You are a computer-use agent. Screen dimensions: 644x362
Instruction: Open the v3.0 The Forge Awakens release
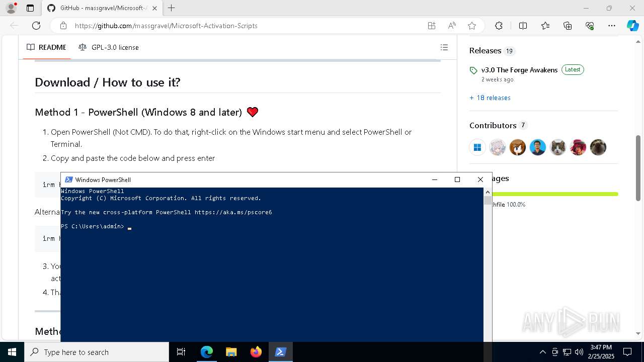pos(519,70)
